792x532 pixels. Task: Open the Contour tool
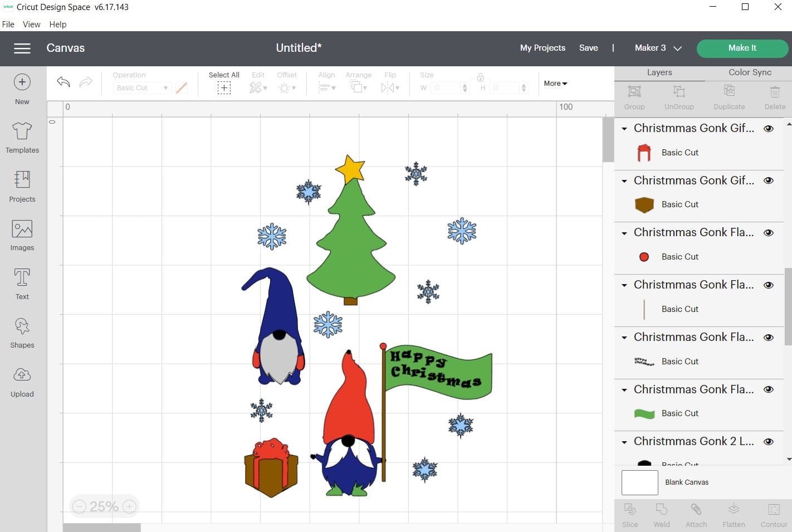coord(774,515)
